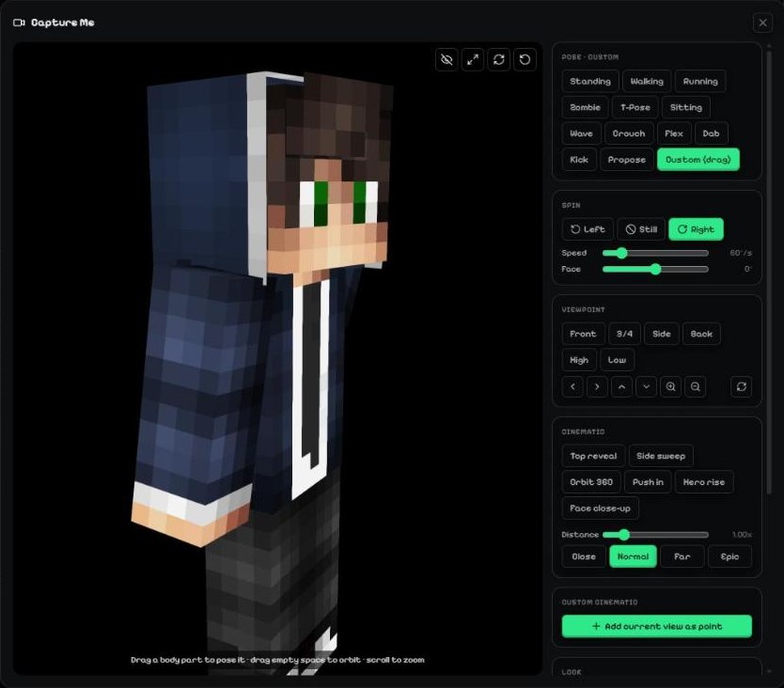Switch to the Front viewpoint
Screen dimensions: 784x688
click(583, 334)
